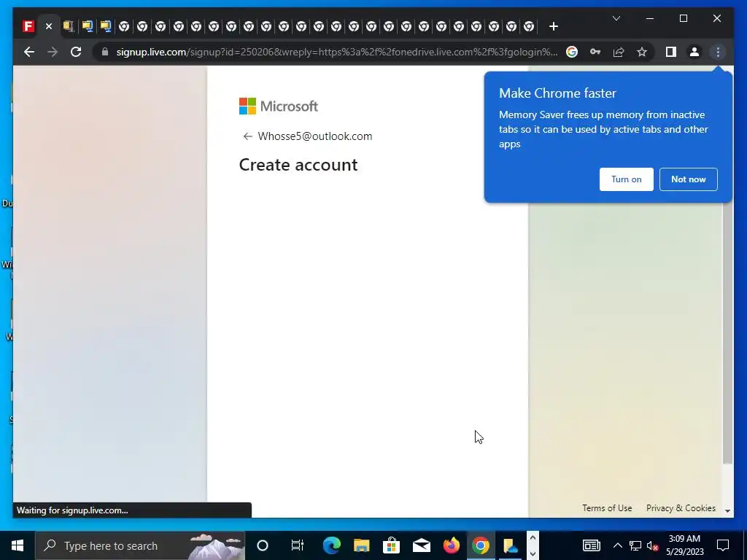Viewport: 747px width, 560px height.
Task: Open the Mail app from the taskbar
Action: (421, 545)
